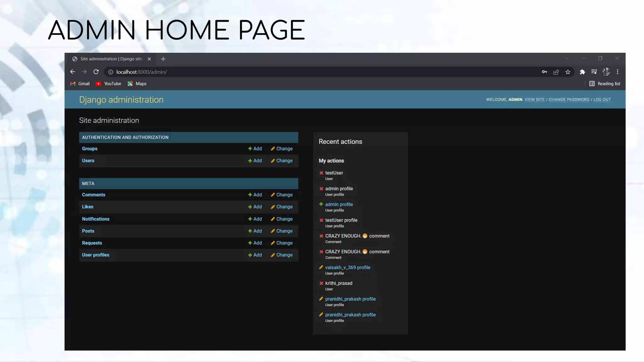
Task: Open Chrome three-dot menu
Action: (x=618, y=72)
